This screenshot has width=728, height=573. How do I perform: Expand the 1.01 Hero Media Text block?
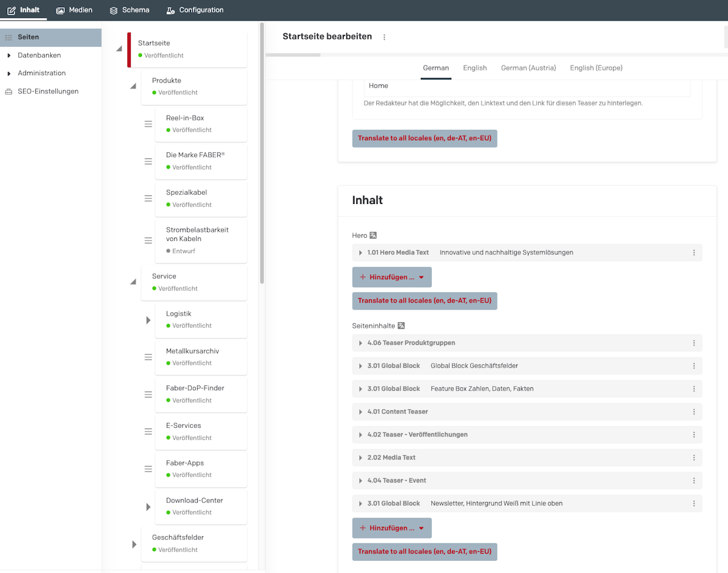click(x=361, y=253)
